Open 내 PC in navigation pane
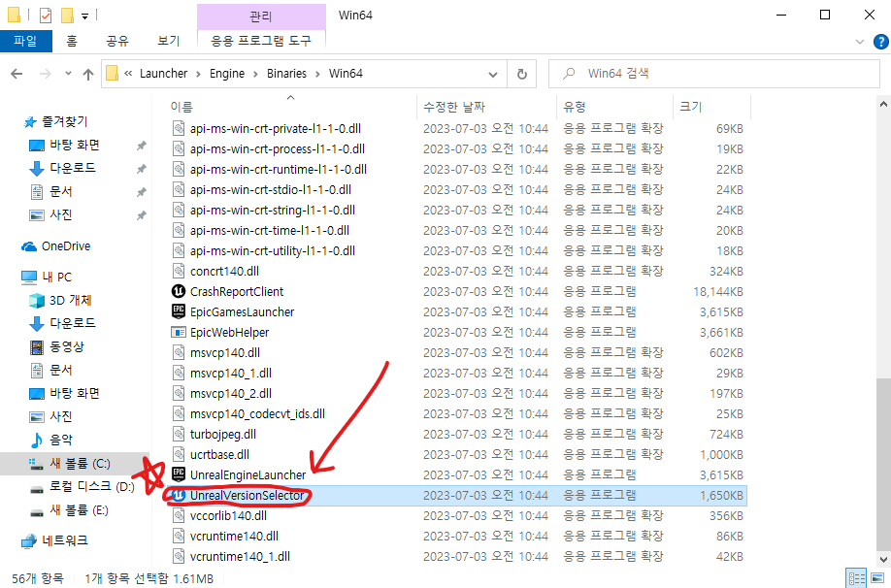The height and width of the screenshot is (588, 891). point(47,278)
